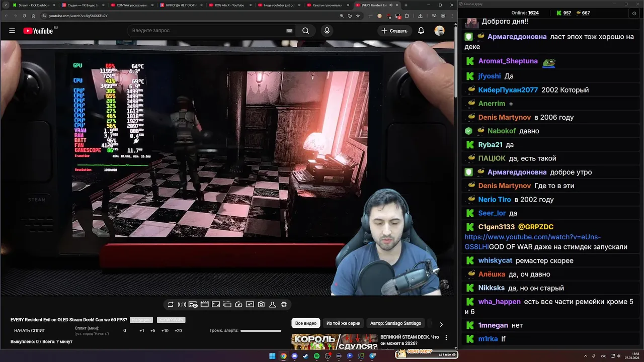
Task: Open the browser extensions puzzle icon
Action: tap(407, 16)
